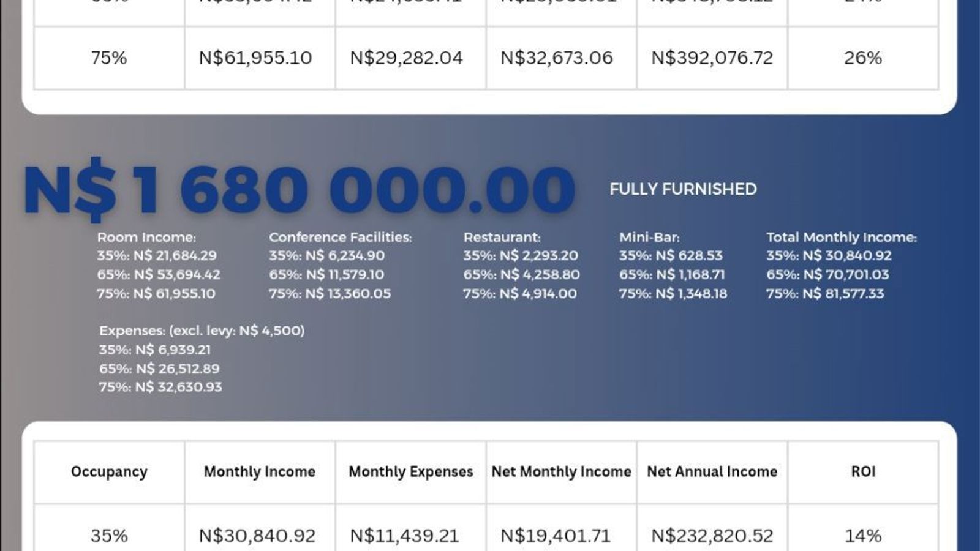The image size is (980, 551).
Task: Click the 14% ROI table cell
Action: 863,536
